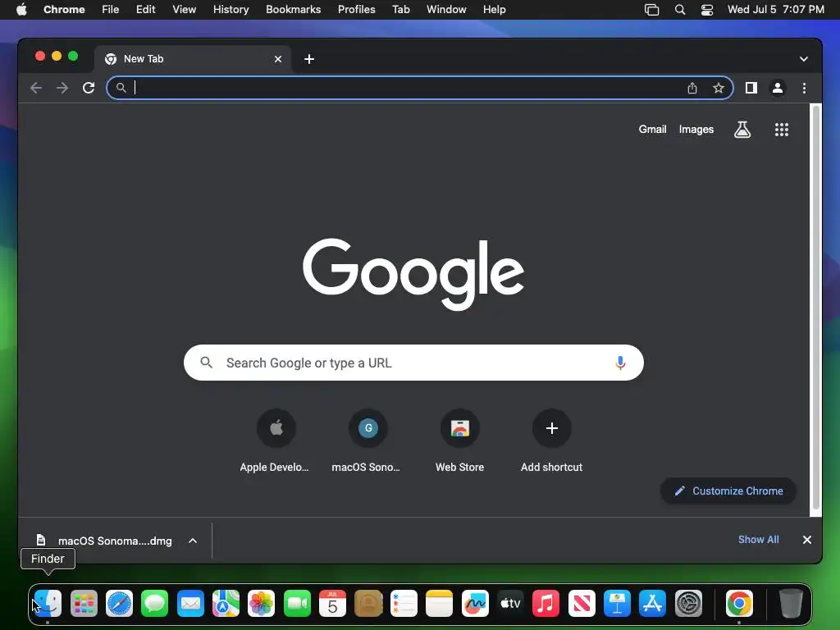
Task: Open FaceTime from the Dock
Action: (297, 604)
